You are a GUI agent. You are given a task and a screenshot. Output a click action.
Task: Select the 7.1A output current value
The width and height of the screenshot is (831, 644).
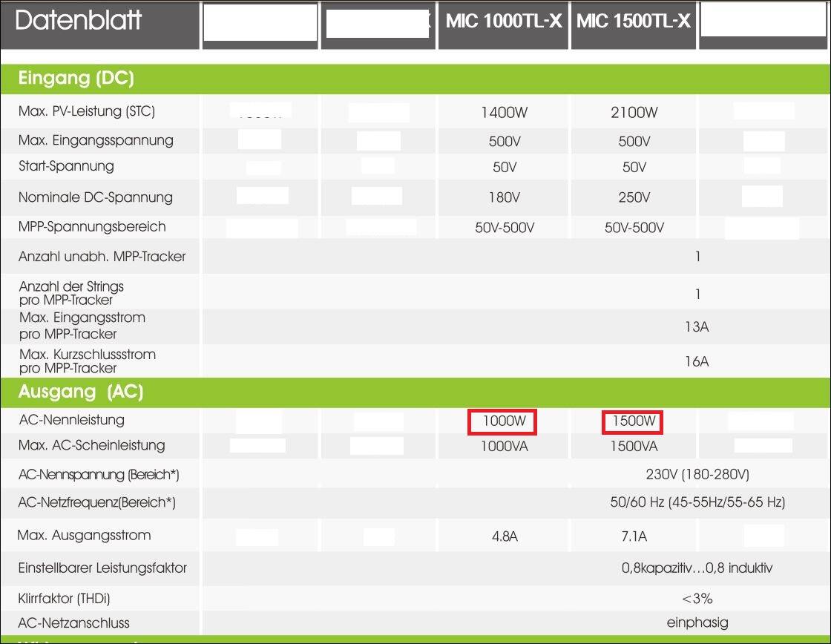point(634,536)
